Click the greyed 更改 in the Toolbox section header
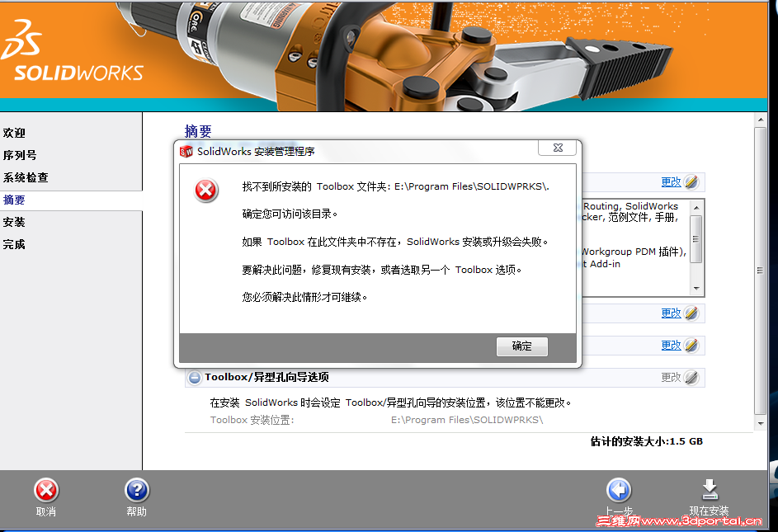Screen dimensions: 778x532 click(x=671, y=378)
